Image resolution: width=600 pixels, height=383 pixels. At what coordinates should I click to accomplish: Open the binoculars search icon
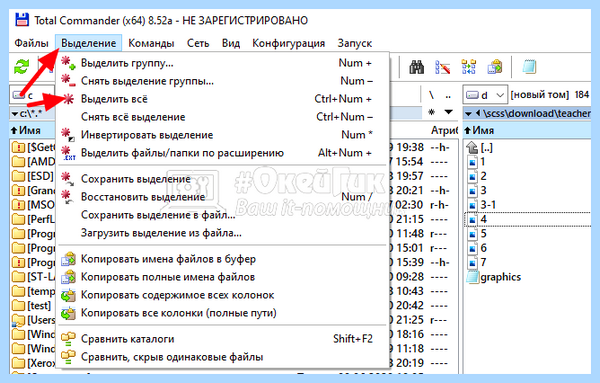[x=416, y=67]
